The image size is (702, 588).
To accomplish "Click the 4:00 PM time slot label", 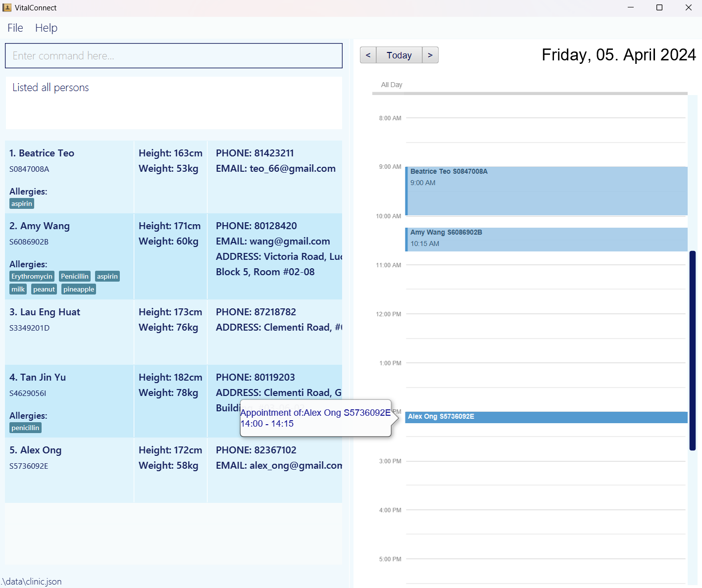I will click(390, 510).
